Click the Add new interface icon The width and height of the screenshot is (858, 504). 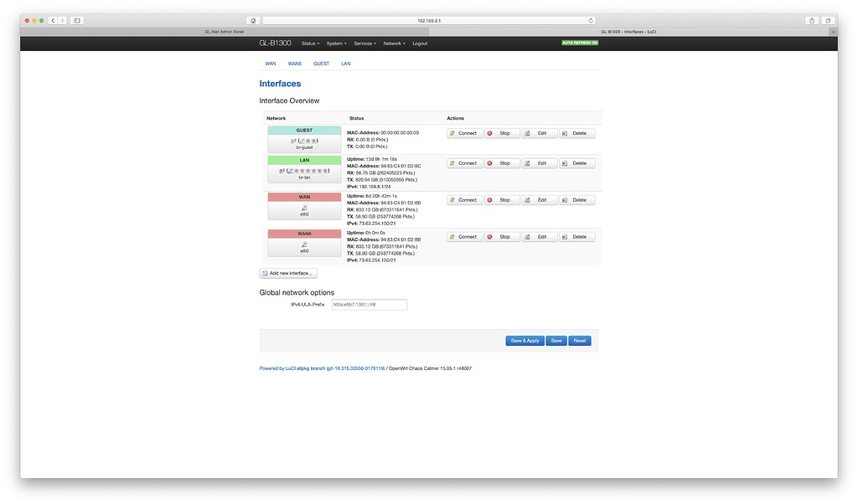pyautogui.click(x=264, y=272)
